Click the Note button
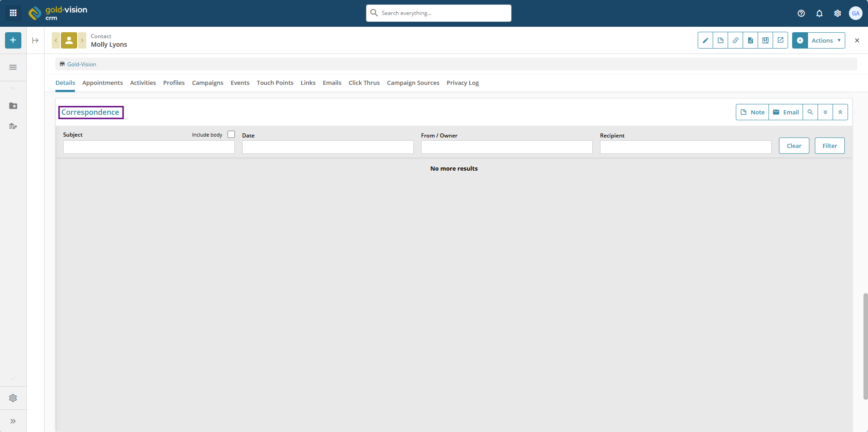 click(753, 112)
